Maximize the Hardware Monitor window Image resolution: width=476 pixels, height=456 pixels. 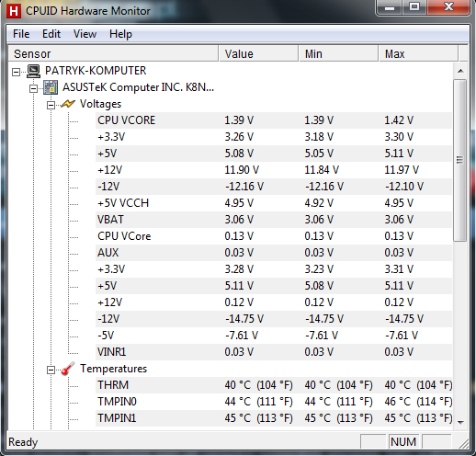point(414,7)
